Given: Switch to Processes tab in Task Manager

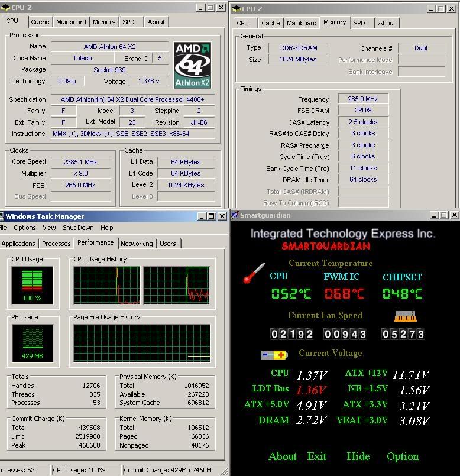Looking at the screenshot, I should [x=56, y=244].
